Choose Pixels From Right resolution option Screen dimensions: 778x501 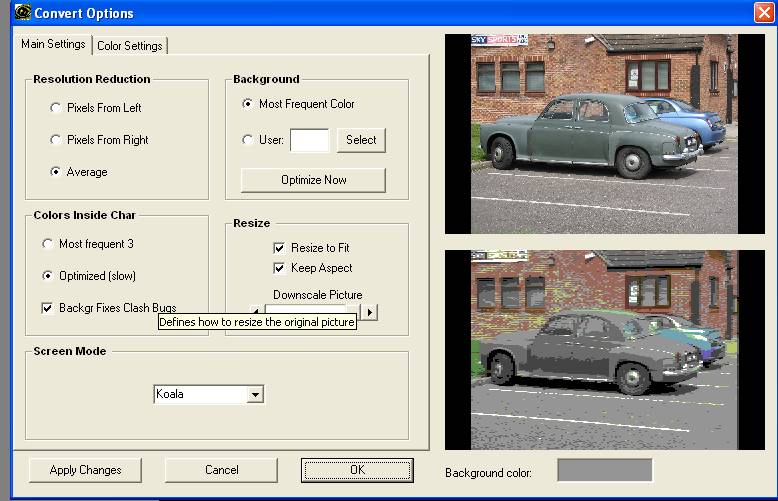(x=56, y=140)
